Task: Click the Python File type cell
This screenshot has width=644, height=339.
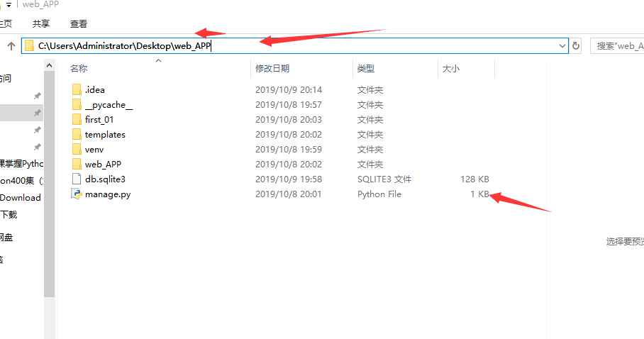Action: pyautogui.click(x=379, y=194)
